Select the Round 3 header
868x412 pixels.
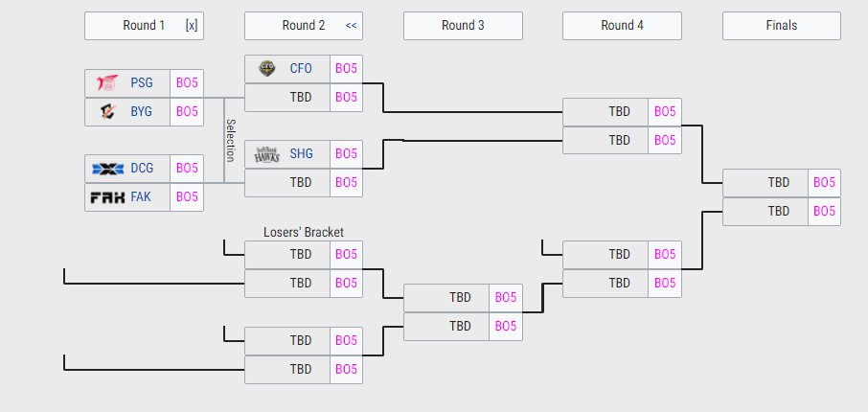point(463,26)
